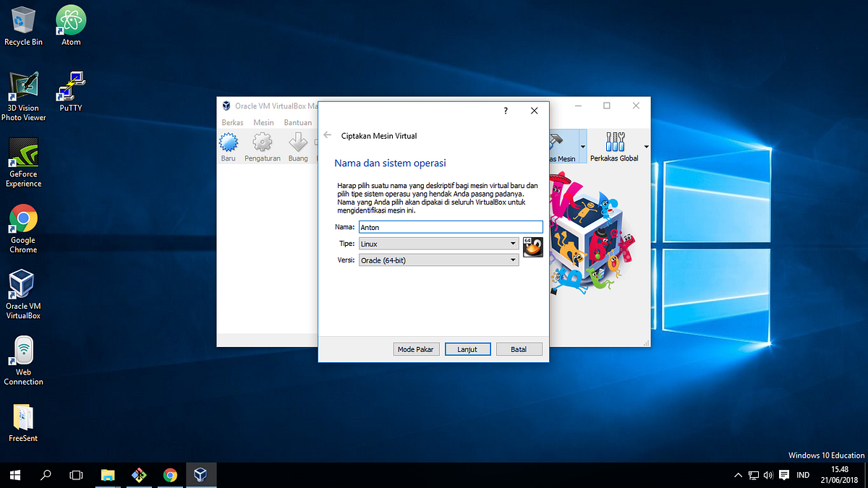Open the Perkakas Mesin dropdown arrow
The height and width of the screenshot is (488, 868).
[x=582, y=145]
